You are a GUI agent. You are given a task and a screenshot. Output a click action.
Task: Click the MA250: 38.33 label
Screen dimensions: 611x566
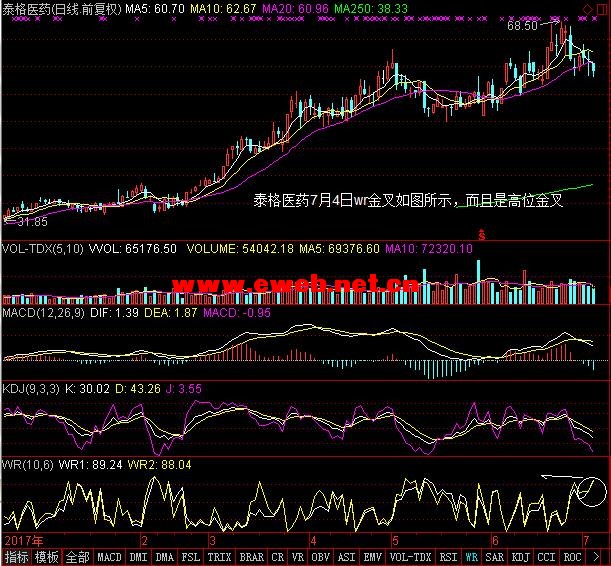tap(371, 9)
